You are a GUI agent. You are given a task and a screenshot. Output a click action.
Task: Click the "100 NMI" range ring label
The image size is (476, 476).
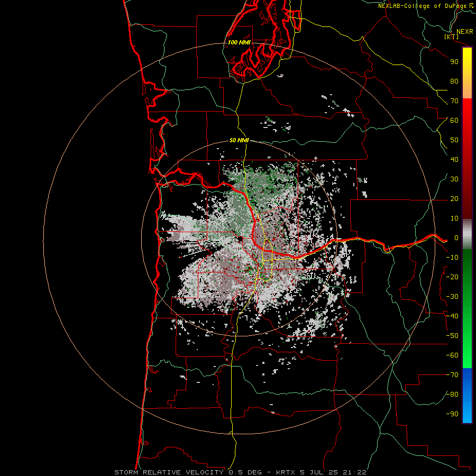239,42
